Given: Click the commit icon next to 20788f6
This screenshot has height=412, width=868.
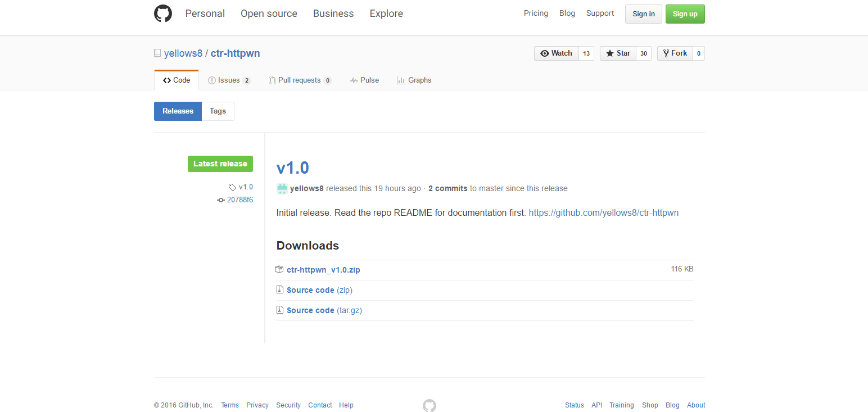Looking at the screenshot, I should click(221, 200).
